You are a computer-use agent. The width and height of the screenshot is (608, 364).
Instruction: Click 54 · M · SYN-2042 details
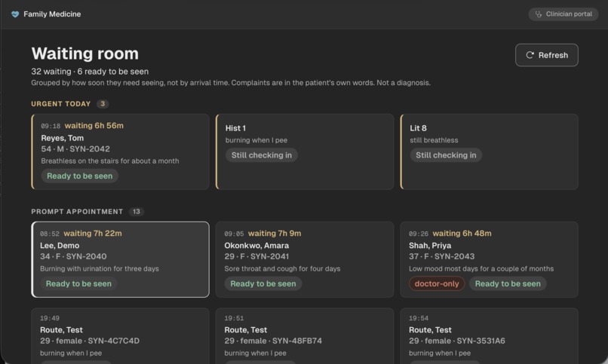pos(75,148)
